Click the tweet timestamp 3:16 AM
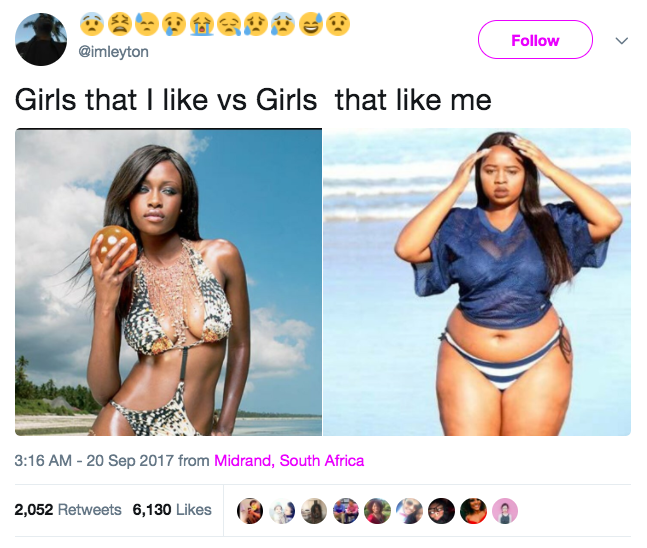The width and height of the screenshot is (647, 548). [43, 461]
